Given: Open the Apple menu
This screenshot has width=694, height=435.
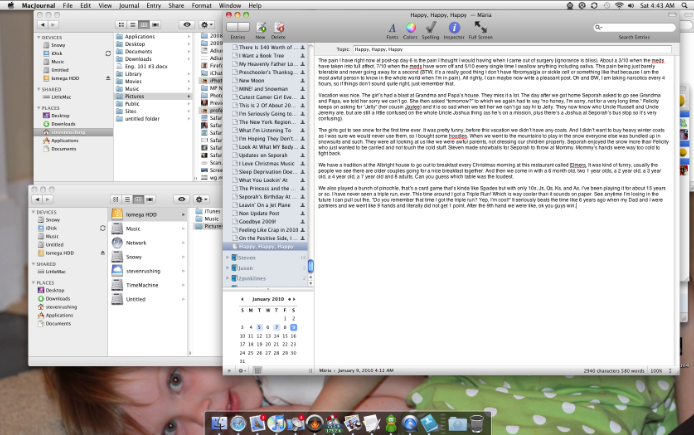Looking at the screenshot, I should coord(11,5).
